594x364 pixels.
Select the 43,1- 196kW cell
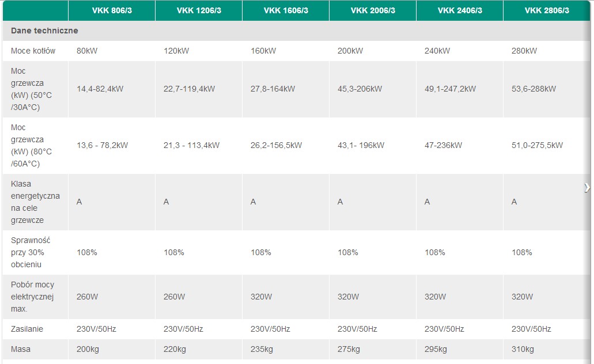pos(361,145)
